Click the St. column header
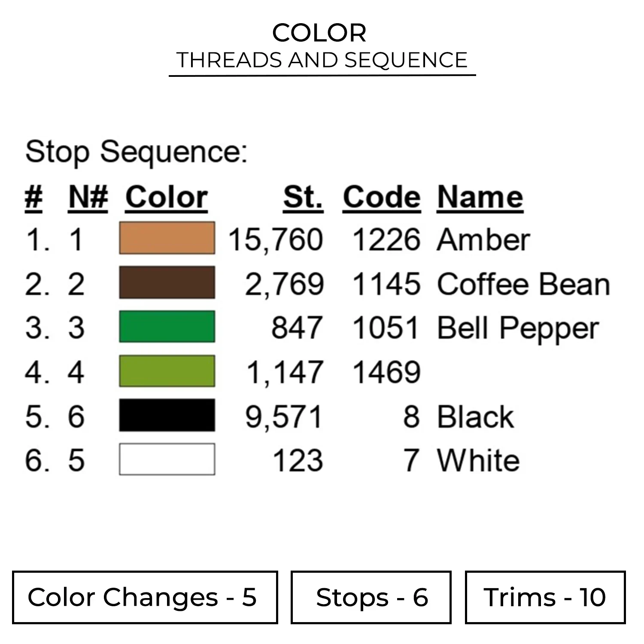The height and width of the screenshot is (644, 644). pos(303,197)
